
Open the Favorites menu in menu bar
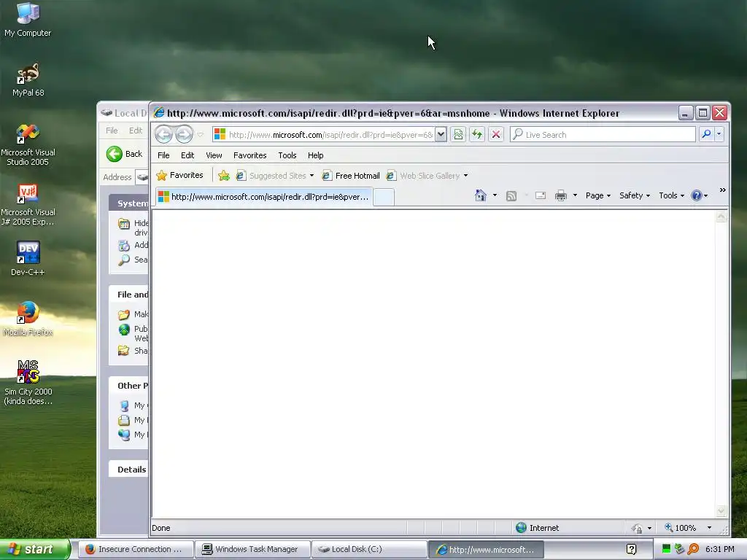pyautogui.click(x=249, y=155)
